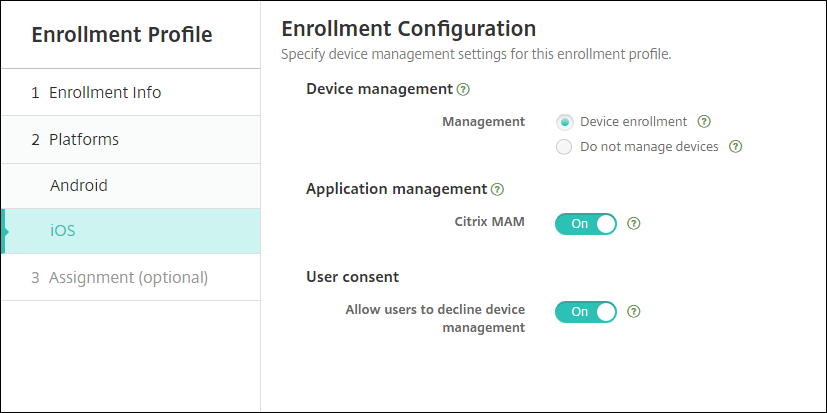Open help icon for decline device management toggle

pos(633,311)
